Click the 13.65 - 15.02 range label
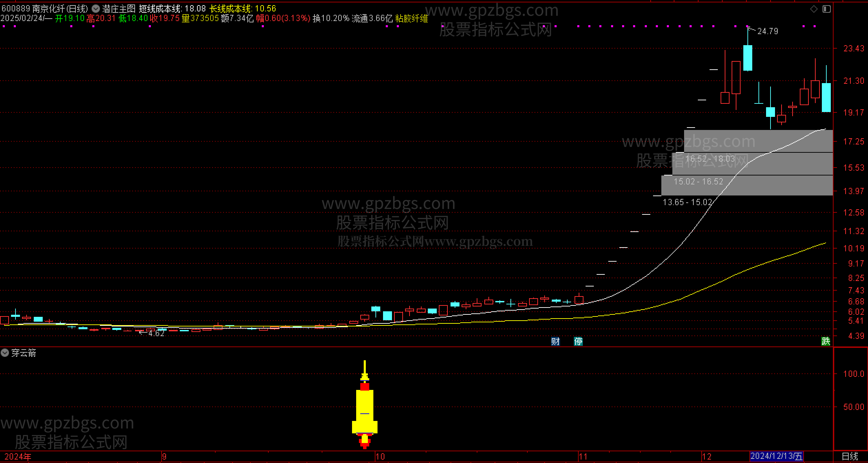 [687, 202]
